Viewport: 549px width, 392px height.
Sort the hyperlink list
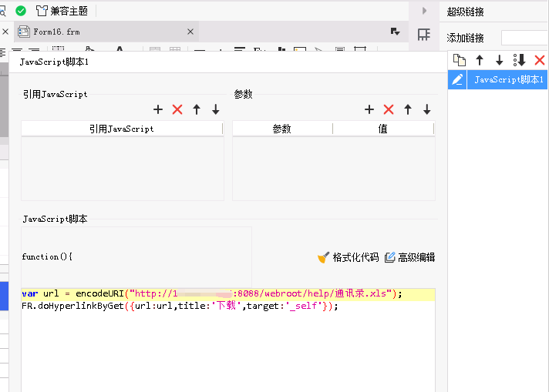(520, 60)
